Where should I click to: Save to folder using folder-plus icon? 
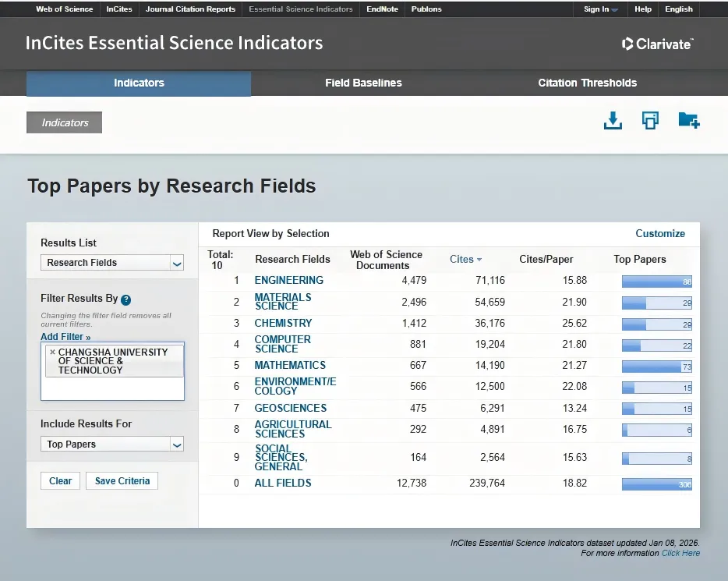coord(689,121)
